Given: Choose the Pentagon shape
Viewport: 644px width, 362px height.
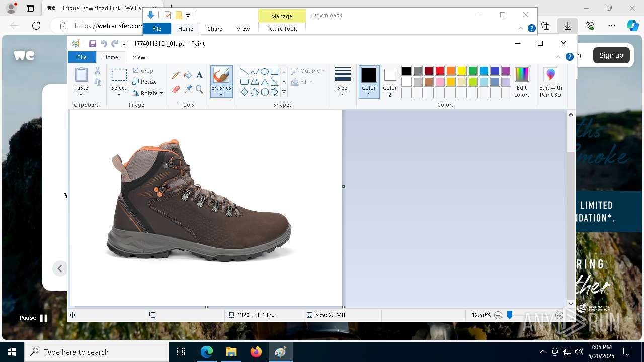Looking at the screenshot, I should 254,92.
